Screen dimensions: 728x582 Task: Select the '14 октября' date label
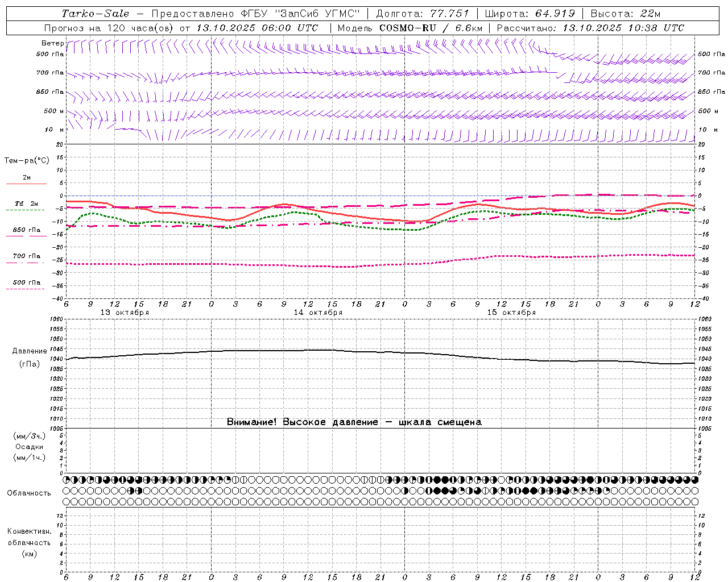click(318, 313)
